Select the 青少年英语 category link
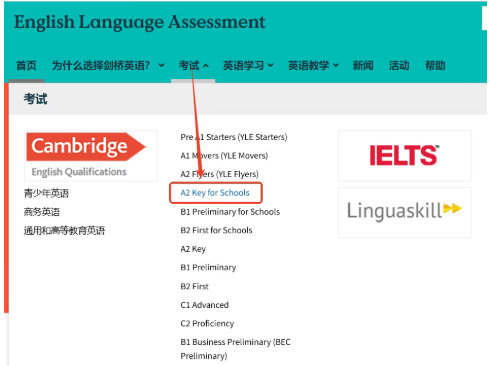 point(46,193)
